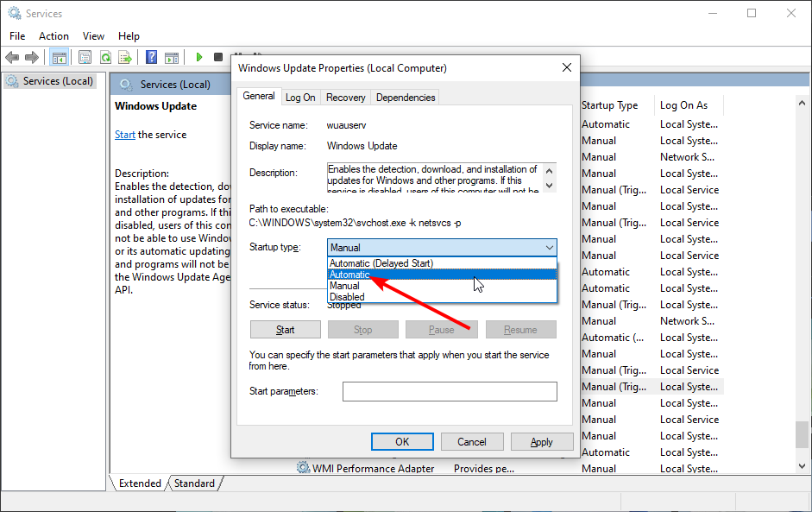The image size is (812, 512).
Task: Toggle the Show/Hide Action Pane toolbar icon
Action: pyautogui.click(x=172, y=57)
